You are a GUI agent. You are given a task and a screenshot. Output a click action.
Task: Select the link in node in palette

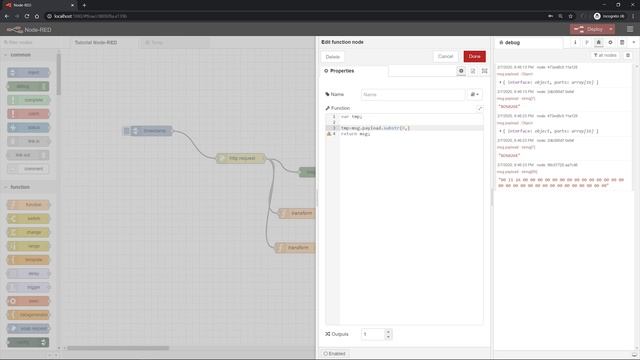click(x=28, y=141)
